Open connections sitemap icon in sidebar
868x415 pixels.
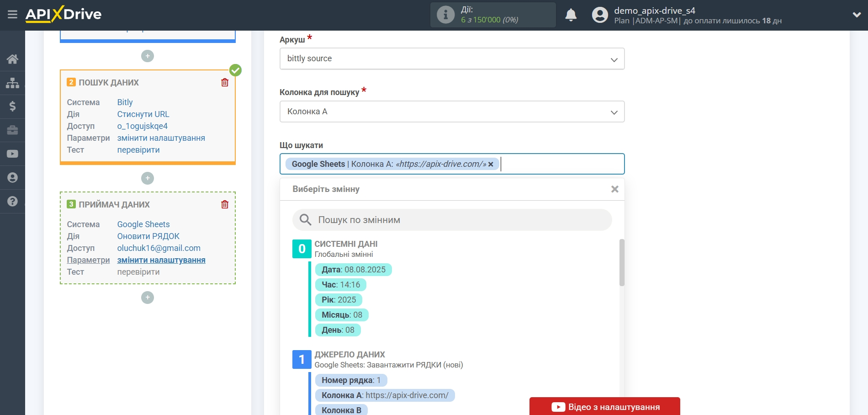12,83
